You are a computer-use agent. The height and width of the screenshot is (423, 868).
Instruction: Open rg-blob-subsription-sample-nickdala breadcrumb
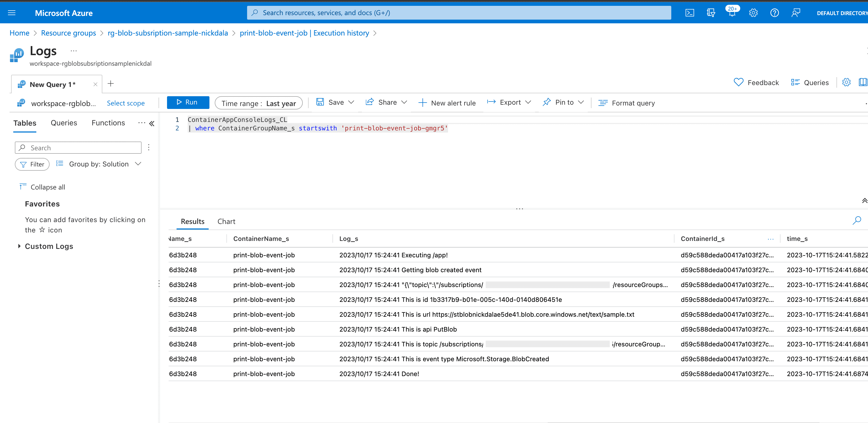coord(168,33)
